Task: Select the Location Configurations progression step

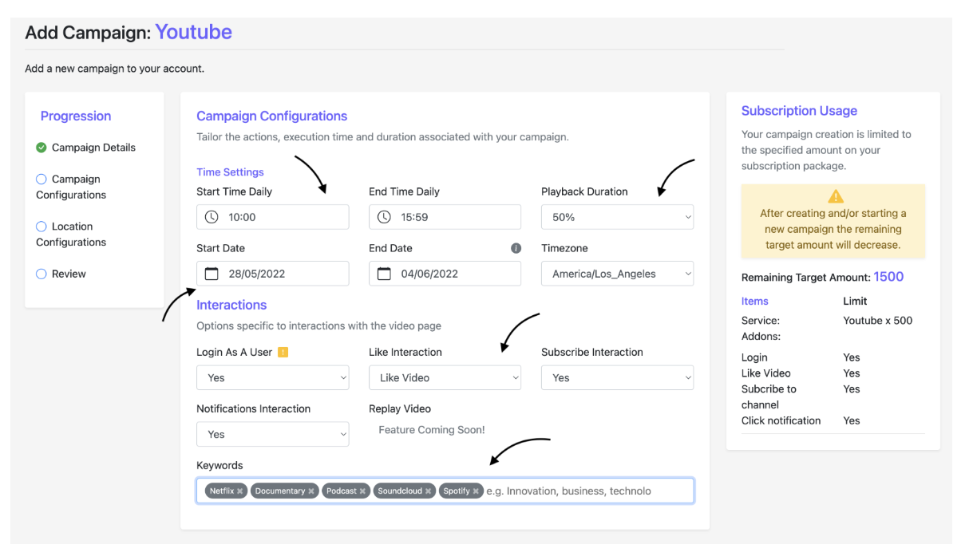Action: pyautogui.click(x=71, y=235)
